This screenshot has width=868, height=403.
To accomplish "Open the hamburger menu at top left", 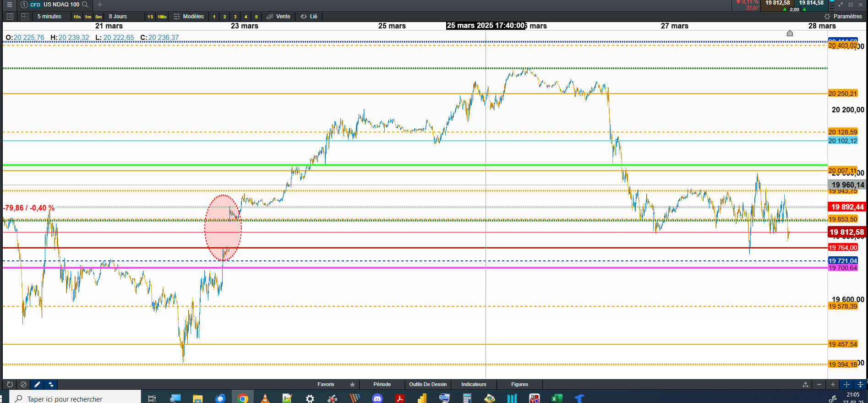I will coord(9,5).
